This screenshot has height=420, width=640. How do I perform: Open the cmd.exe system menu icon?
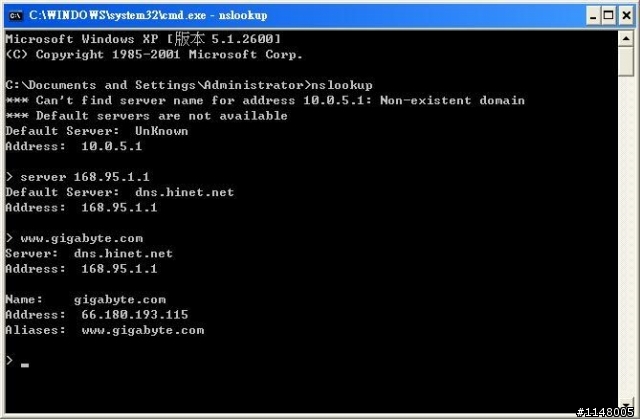pos(16,16)
